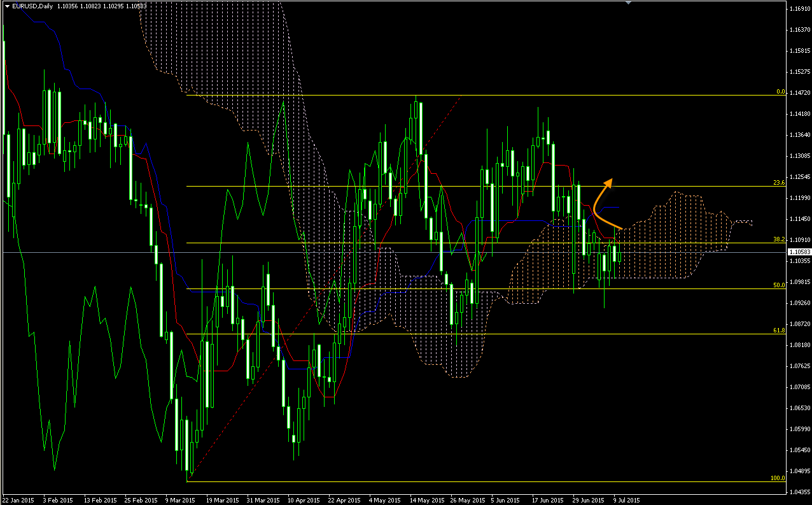Click the EURUSD,Daily chart title

click(33, 6)
